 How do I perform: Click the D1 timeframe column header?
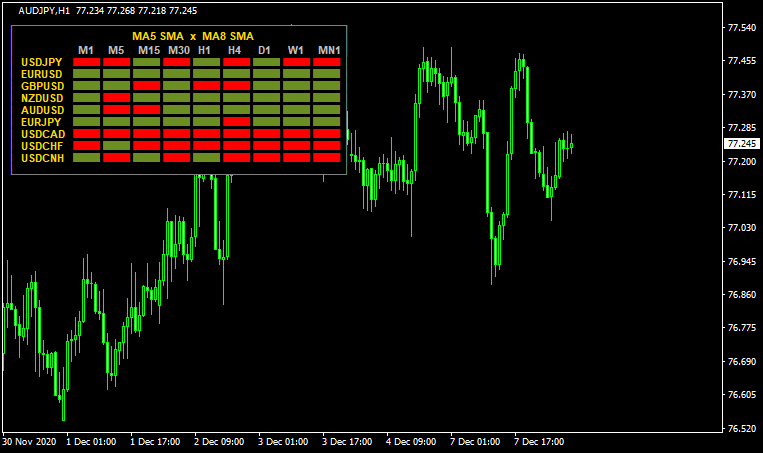point(266,50)
